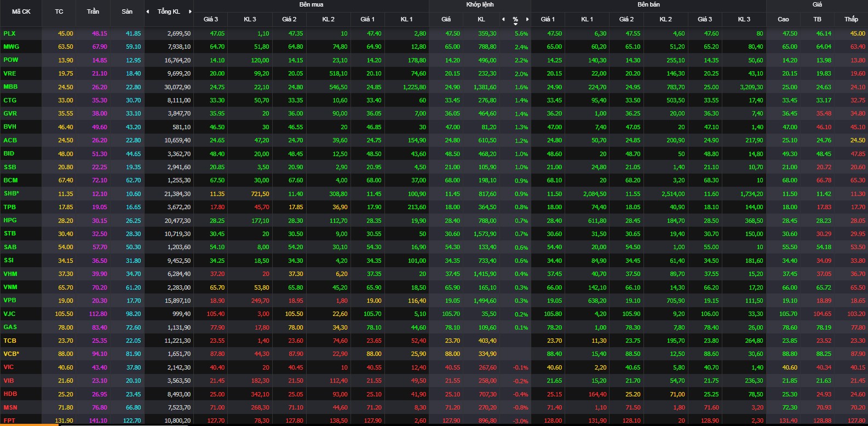Image resolution: width=868 pixels, height=426 pixels.
Task: Click Giá header under Khớp lệnh
Action: (446, 19)
